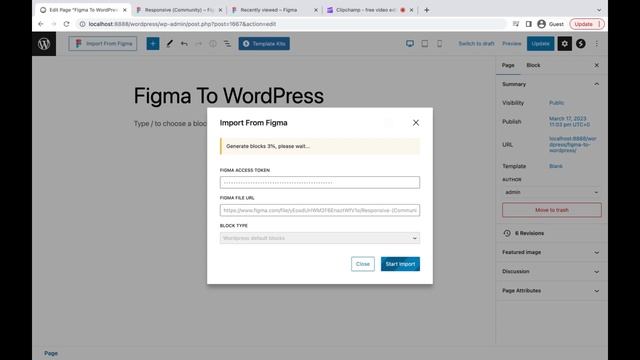This screenshot has height=360, width=640.
Task: Close the settings sidebar with X
Action: [596, 65]
